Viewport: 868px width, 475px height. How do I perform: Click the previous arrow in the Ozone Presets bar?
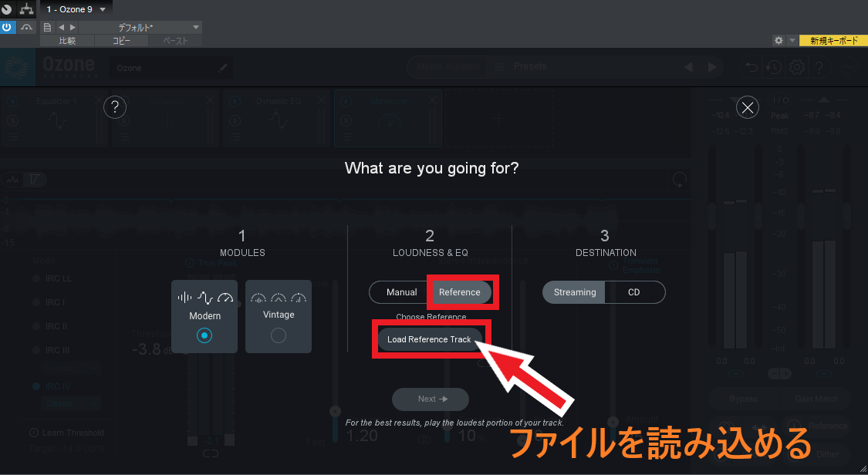point(688,67)
